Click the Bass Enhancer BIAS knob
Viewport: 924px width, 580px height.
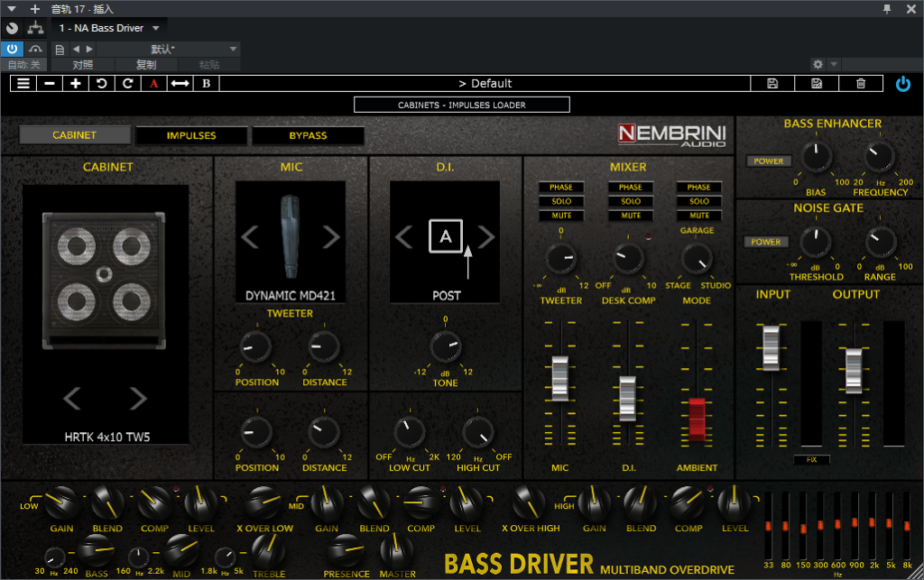pyautogui.click(x=816, y=156)
